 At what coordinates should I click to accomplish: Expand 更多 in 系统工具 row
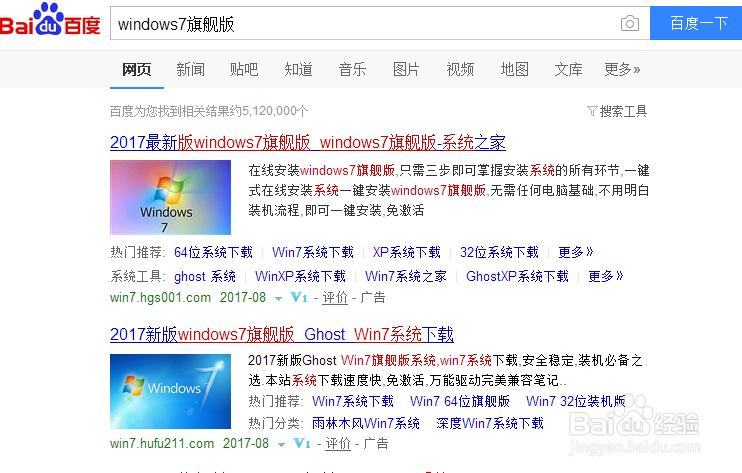point(605,276)
